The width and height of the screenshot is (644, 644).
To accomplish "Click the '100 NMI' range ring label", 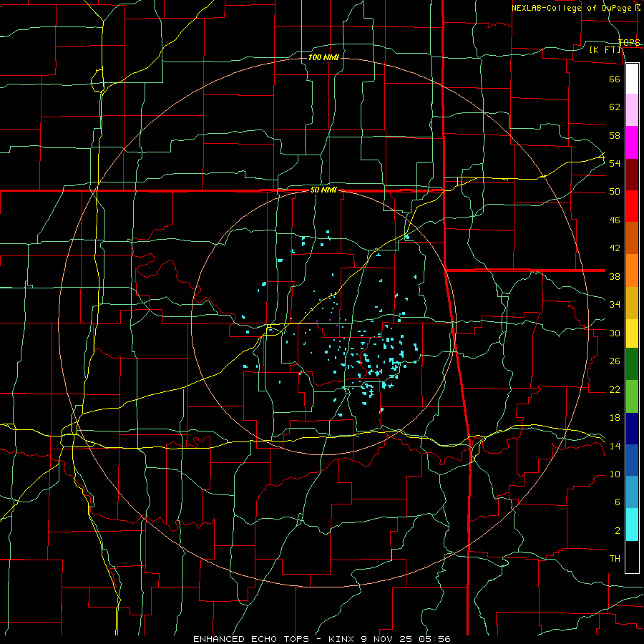I will pyautogui.click(x=323, y=57).
